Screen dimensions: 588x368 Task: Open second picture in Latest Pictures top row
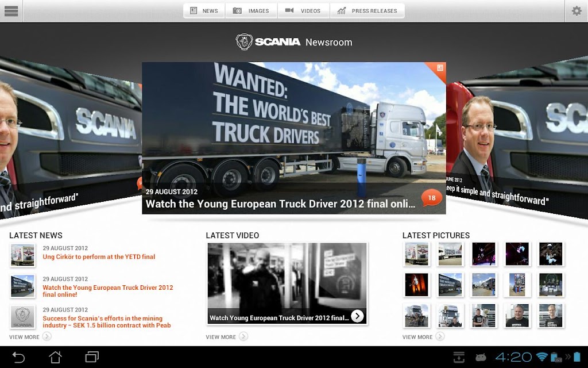point(450,254)
